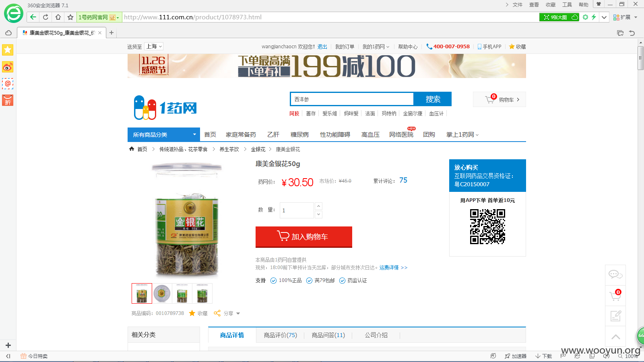Open 团购 nav item

tap(429, 135)
